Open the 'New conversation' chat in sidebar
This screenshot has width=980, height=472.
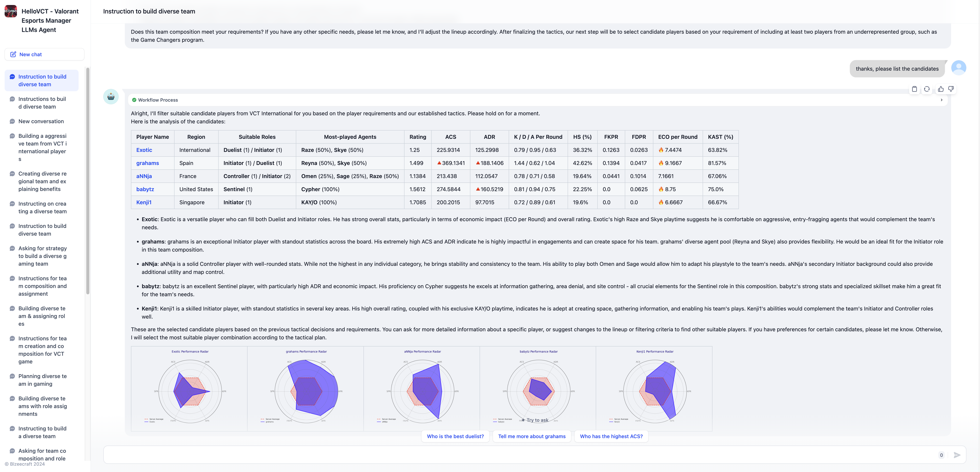41,121
